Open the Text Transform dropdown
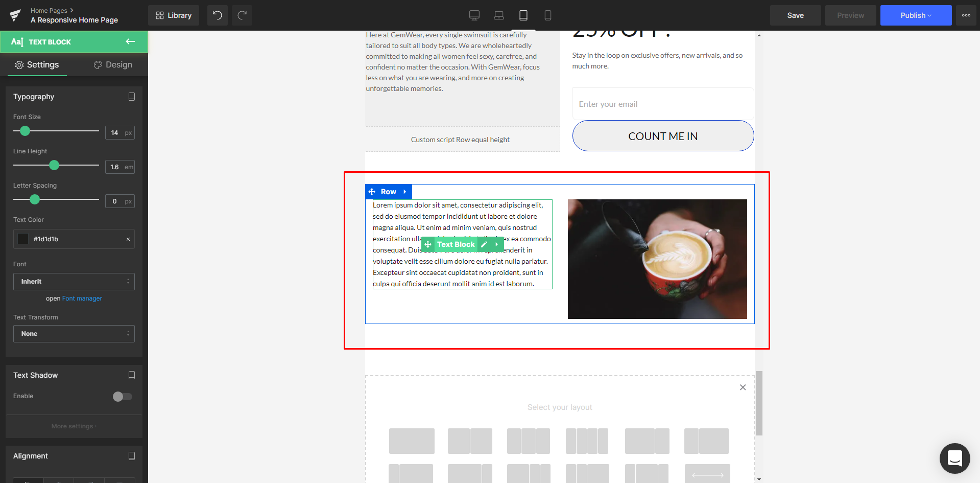The height and width of the screenshot is (483, 980). (x=74, y=334)
